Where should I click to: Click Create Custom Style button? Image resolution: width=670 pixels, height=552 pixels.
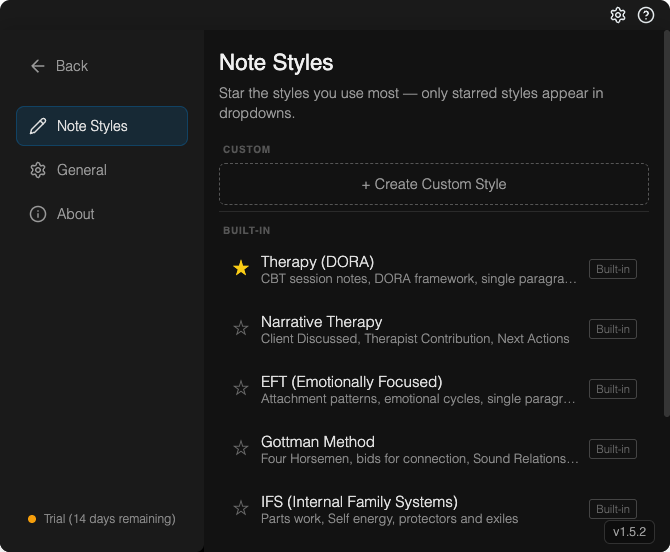tap(434, 184)
